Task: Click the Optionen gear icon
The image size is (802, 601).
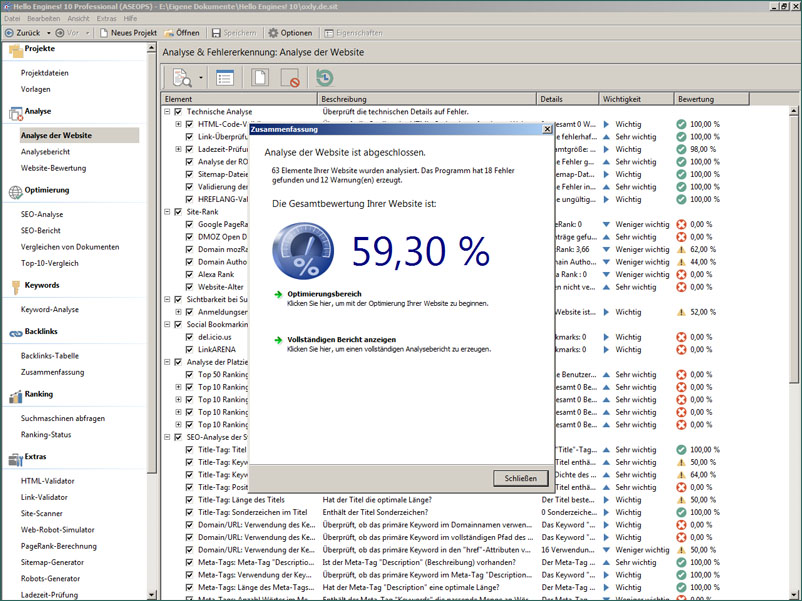Action: 273,33
